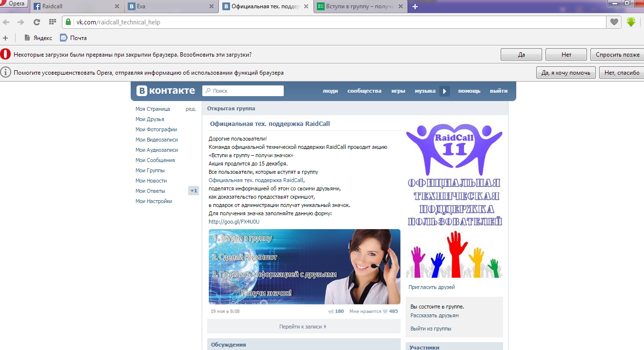
Task: Open Мои Настройки
Action: click(154, 201)
